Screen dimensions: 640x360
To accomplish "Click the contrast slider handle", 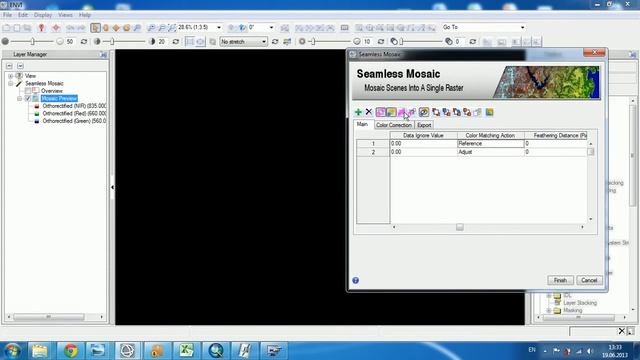I will [112, 42].
